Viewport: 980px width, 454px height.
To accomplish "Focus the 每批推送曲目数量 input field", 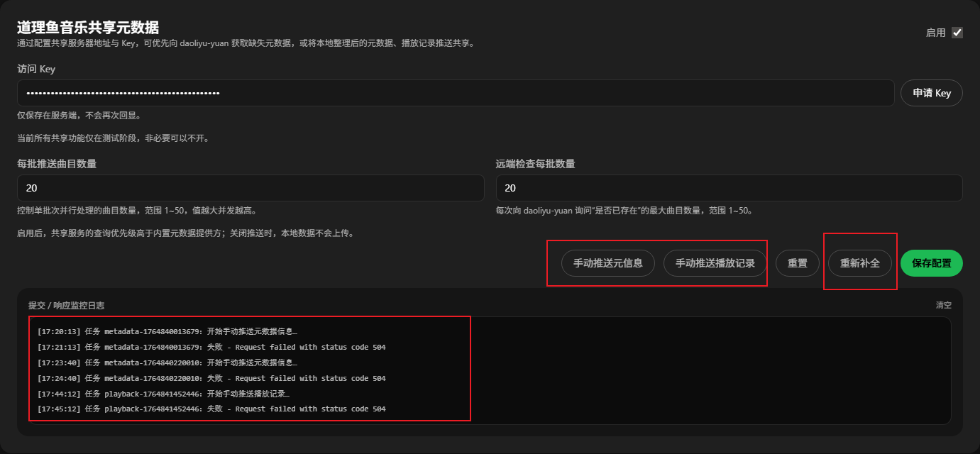I will [x=250, y=188].
